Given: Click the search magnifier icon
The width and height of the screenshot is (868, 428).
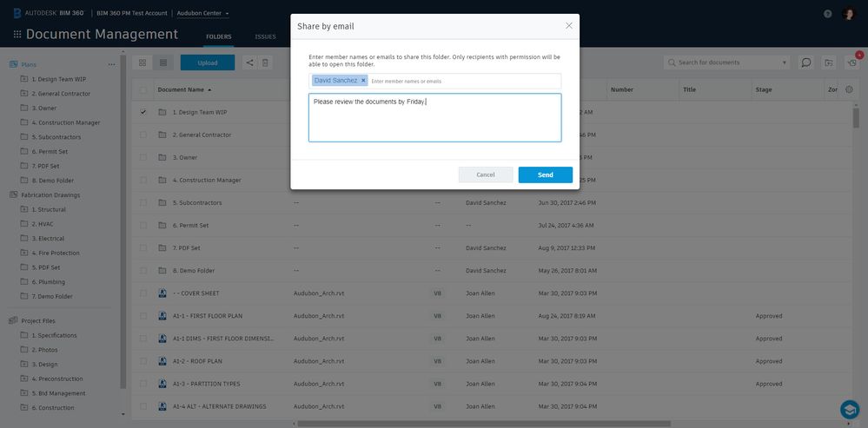Looking at the screenshot, I should coord(672,63).
